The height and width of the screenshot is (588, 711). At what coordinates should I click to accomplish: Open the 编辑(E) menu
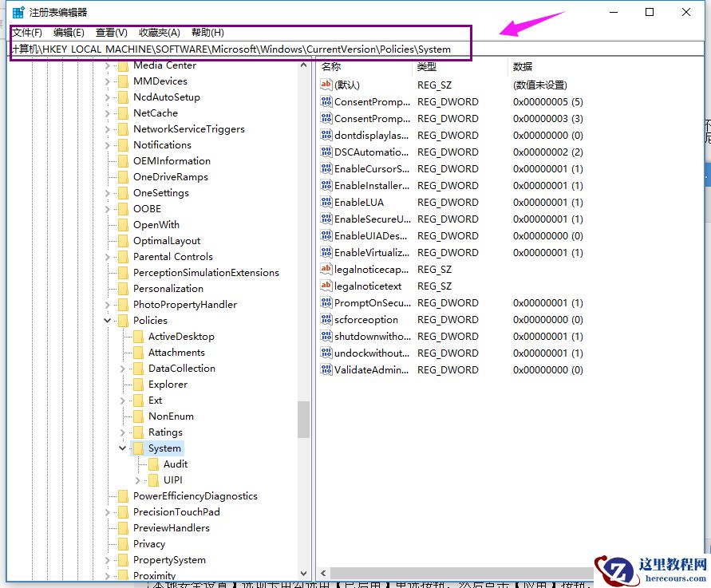click(x=69, y=33)
